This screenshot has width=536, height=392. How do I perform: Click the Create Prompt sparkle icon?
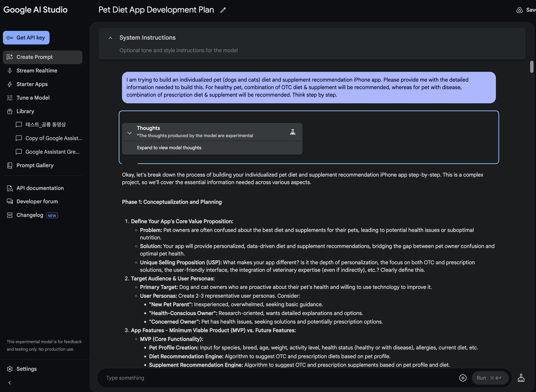pyautogui.click(x=10, y=57)
